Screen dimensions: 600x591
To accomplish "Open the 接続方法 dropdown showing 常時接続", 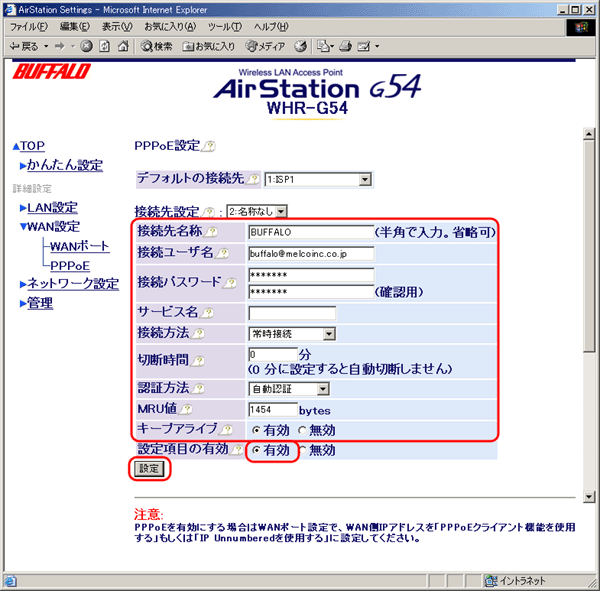I will tap(292, 334).
